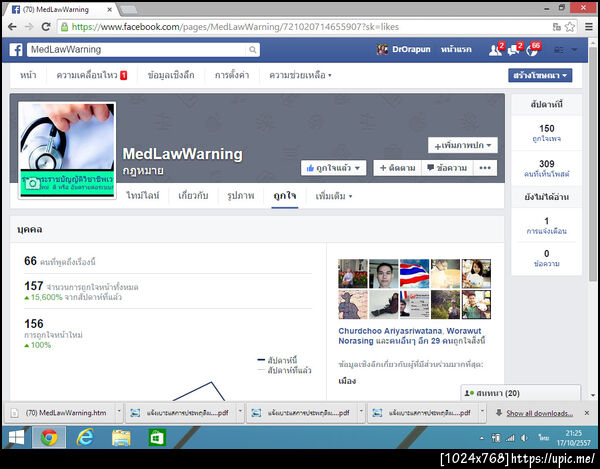Bookmark this page with star icon
This screenshot has height=469, width=600.
(570, 27)
